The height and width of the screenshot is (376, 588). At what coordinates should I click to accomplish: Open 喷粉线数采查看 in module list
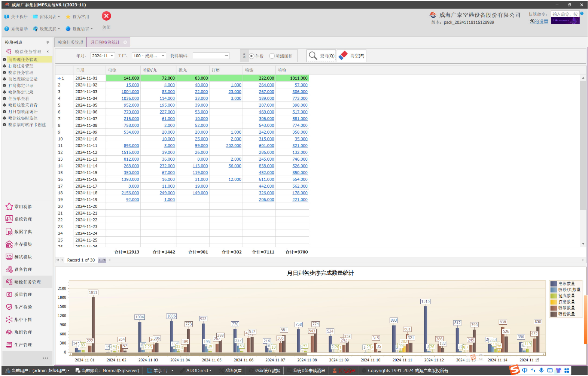pos(23,105)
